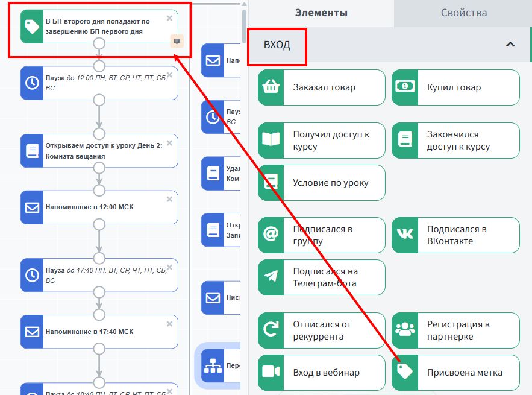Remove the Открываем доступ к уроку block

click(169, 143)
